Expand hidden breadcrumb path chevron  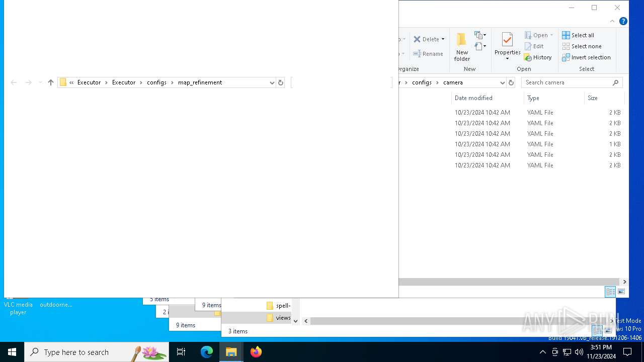71,82
